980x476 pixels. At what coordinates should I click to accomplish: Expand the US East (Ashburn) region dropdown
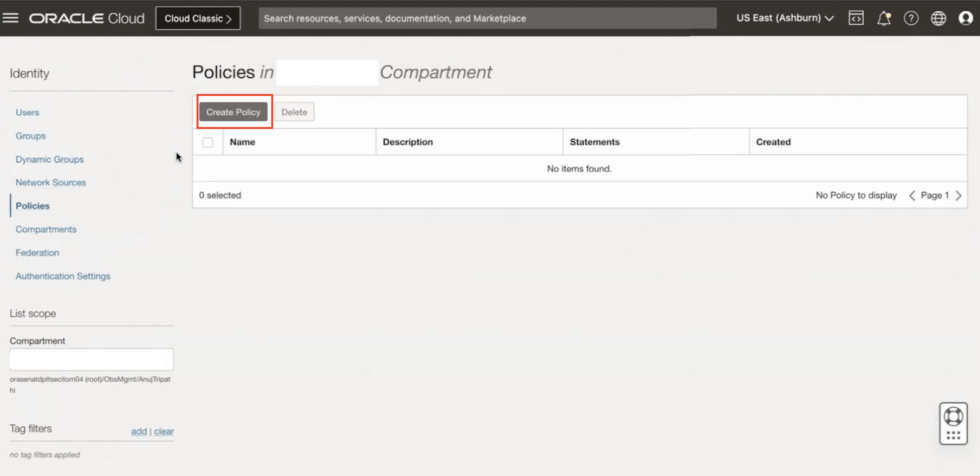pos(784,18)
